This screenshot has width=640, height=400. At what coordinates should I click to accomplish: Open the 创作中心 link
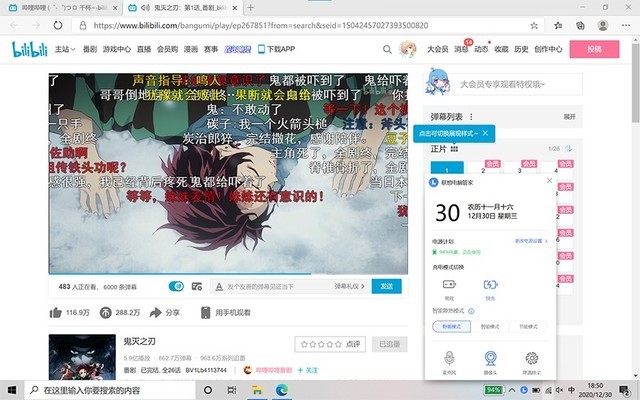pos(548,49)
